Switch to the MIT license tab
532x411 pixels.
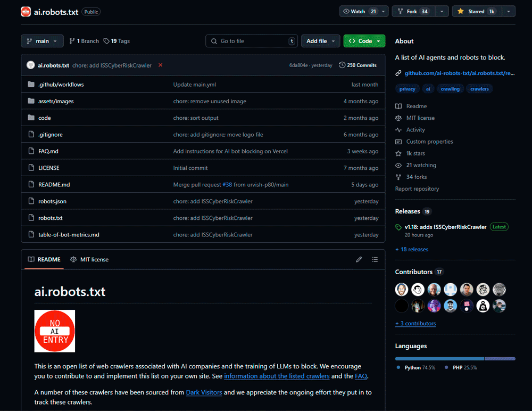89,259
